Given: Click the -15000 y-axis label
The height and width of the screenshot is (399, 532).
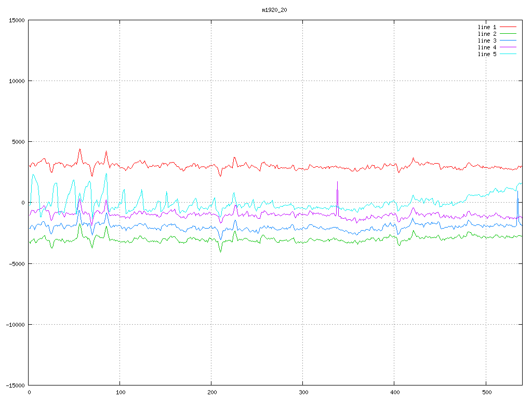Looking at the screenshot, I should pyautogui.click(x=15, y=385).
